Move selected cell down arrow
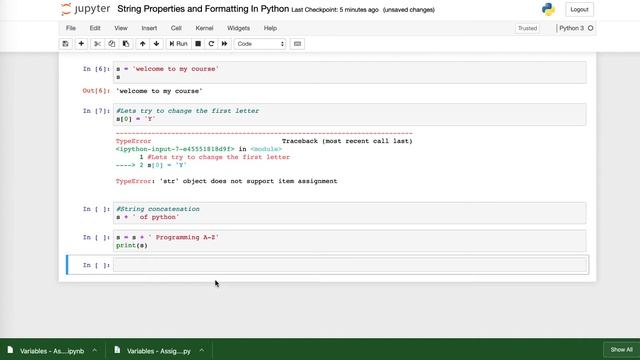 click(156, 44)
